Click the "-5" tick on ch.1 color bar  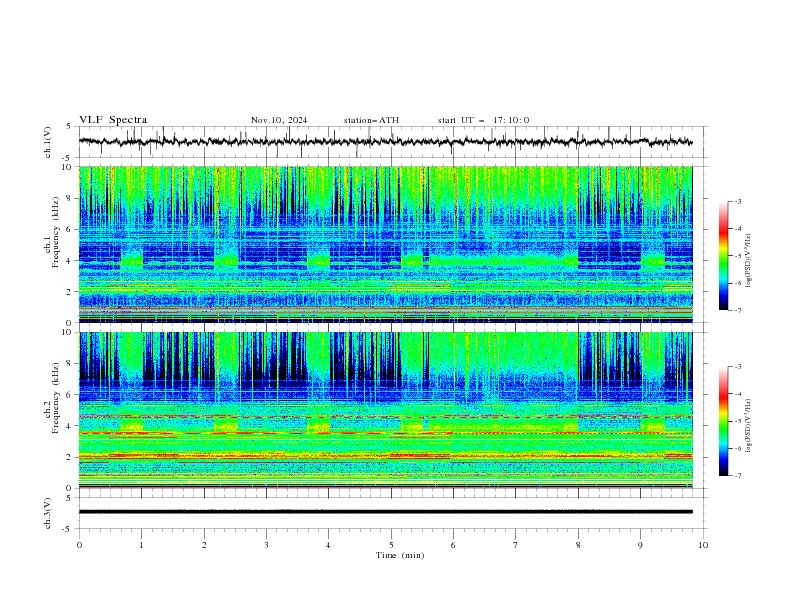tap(737, 256)
